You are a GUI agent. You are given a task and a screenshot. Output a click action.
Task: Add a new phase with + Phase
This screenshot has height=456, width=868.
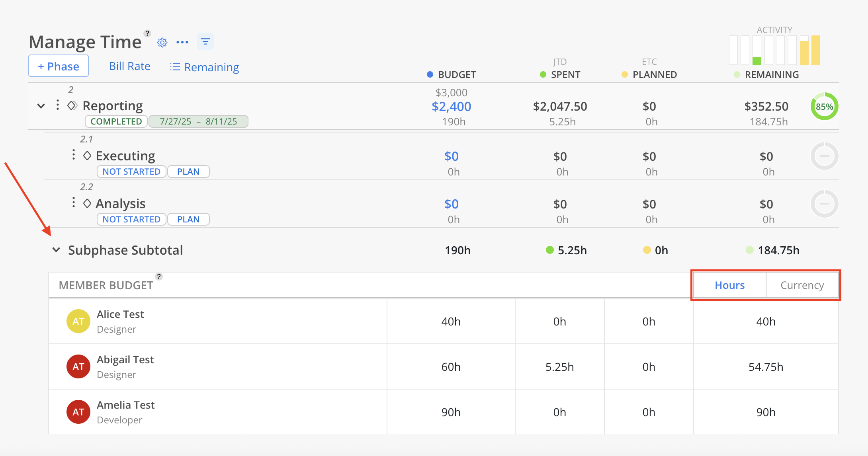[x=59, y=66]
